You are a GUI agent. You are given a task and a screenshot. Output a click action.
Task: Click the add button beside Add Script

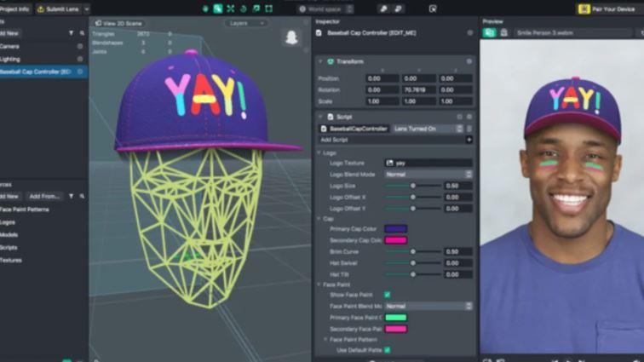469,139
